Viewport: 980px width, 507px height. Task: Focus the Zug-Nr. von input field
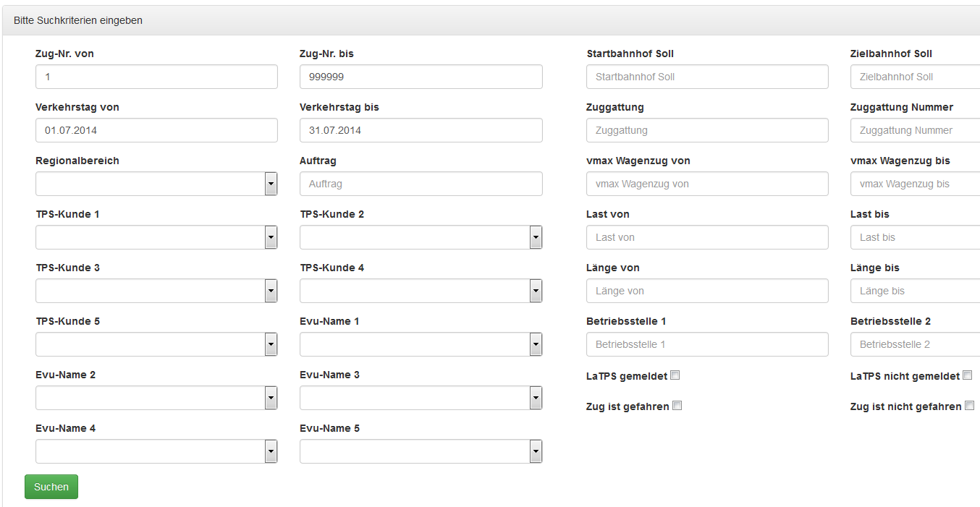tap(156, 77)
